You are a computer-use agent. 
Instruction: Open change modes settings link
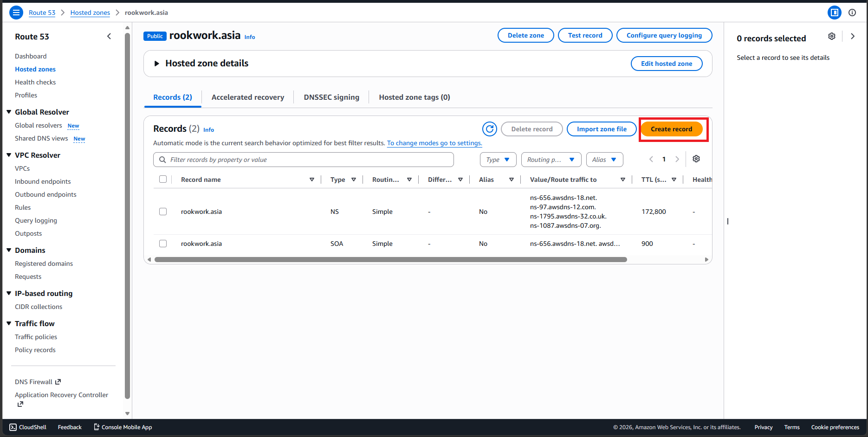[434, 143]
